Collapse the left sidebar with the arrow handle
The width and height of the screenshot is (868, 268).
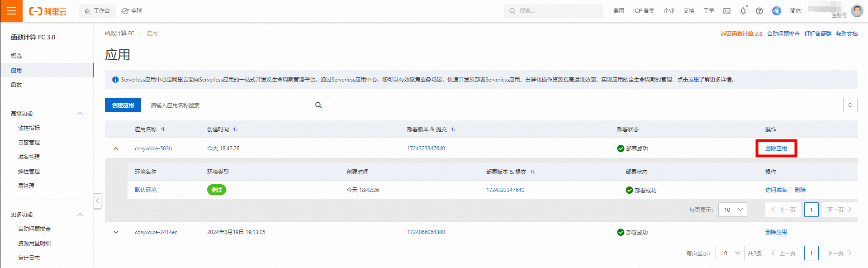(x=98, y=201)
